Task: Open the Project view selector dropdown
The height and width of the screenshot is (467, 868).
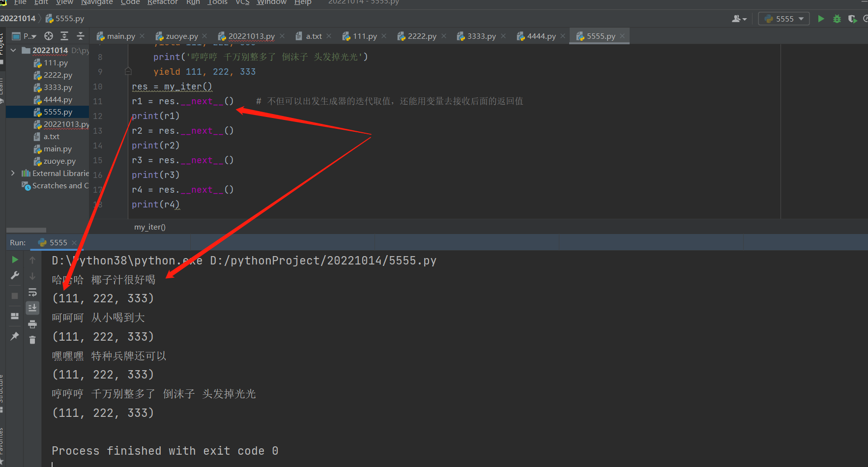Action: pos(24,36)
